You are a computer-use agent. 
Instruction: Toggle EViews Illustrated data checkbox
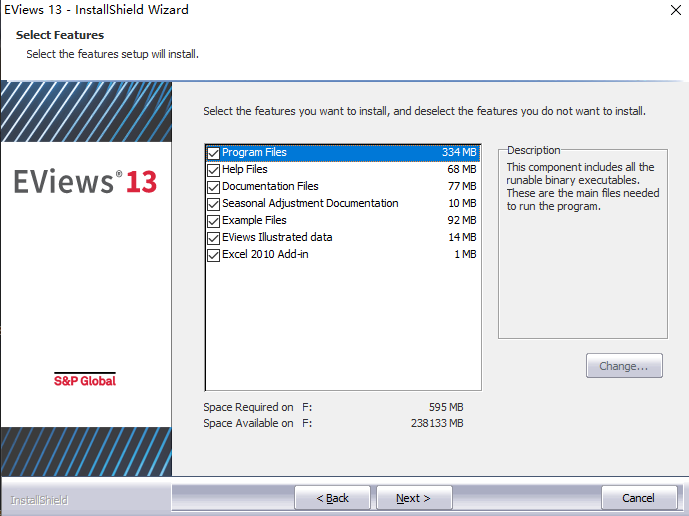214,238
